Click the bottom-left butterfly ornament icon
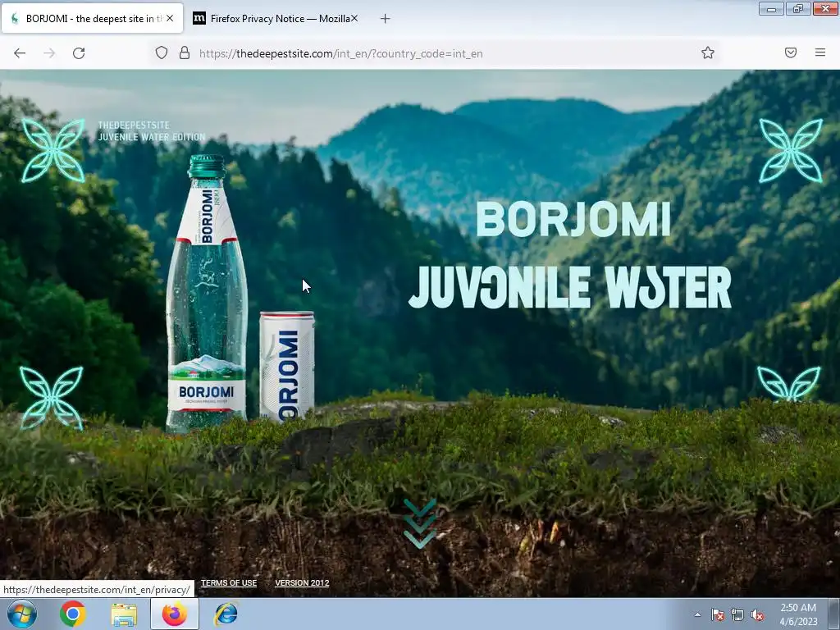 (52, 398)
